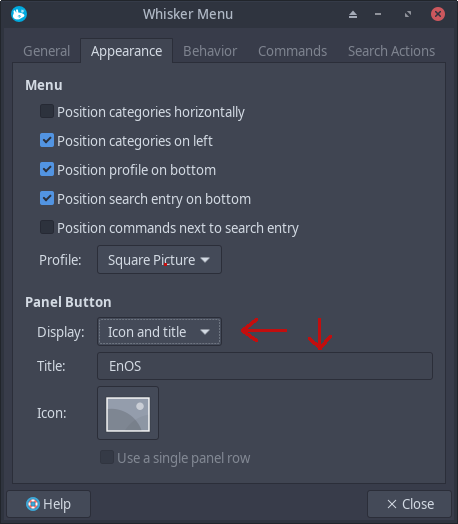Minimize the Whisker Menu window
Image resolution: width=458 pixels, height=524 pixels.
coord(378,14)
